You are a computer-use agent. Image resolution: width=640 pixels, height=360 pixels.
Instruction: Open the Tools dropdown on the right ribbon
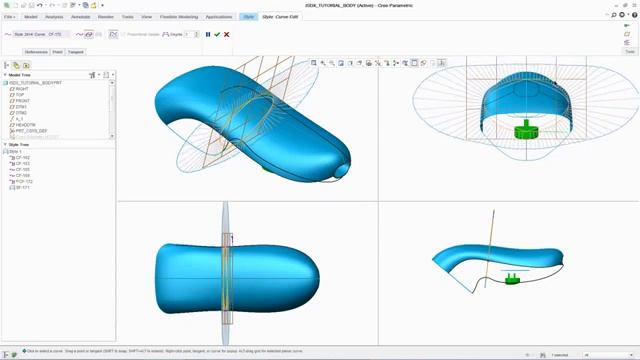pyautogui.click(x=630, y=51)
